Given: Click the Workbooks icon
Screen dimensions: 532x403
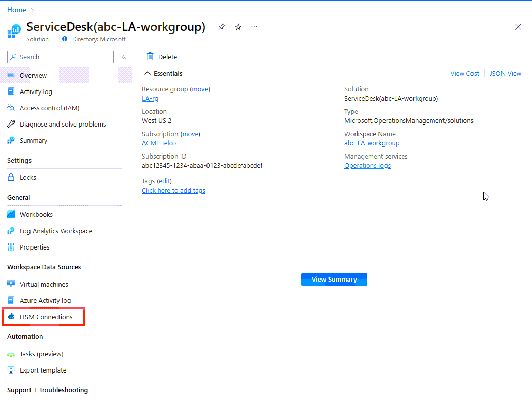Looking at the screenshot, I should pyautogui.click(x=11, y=214).
